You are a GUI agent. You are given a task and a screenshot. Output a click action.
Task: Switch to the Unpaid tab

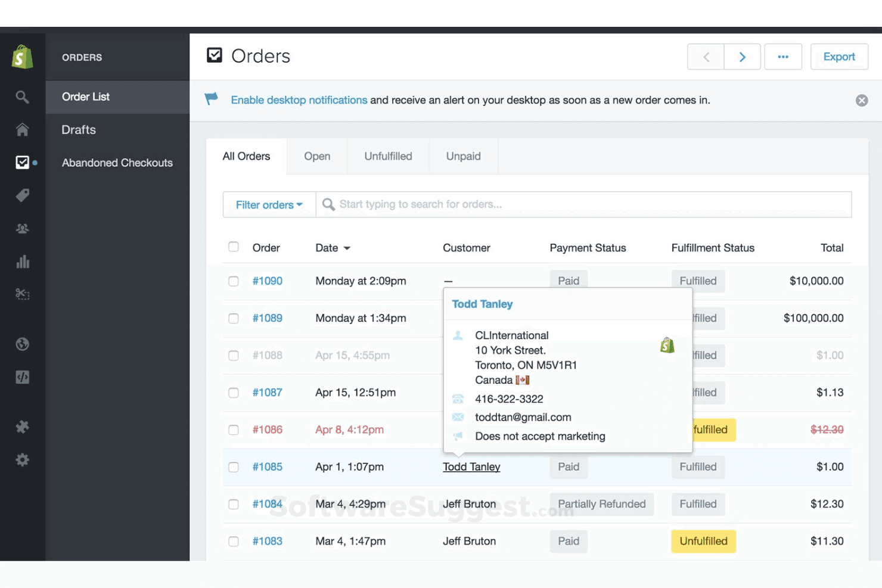(x=463, y=156)
